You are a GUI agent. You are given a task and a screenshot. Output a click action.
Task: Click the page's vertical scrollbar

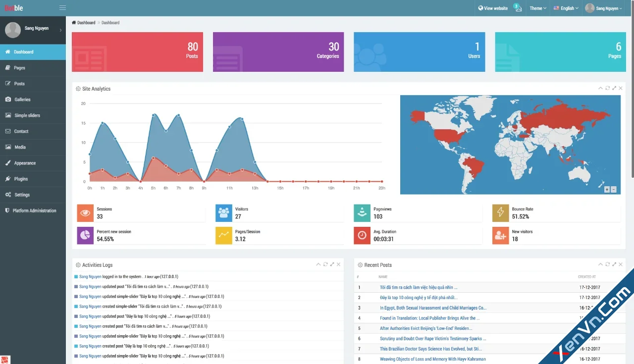(632, 99)
